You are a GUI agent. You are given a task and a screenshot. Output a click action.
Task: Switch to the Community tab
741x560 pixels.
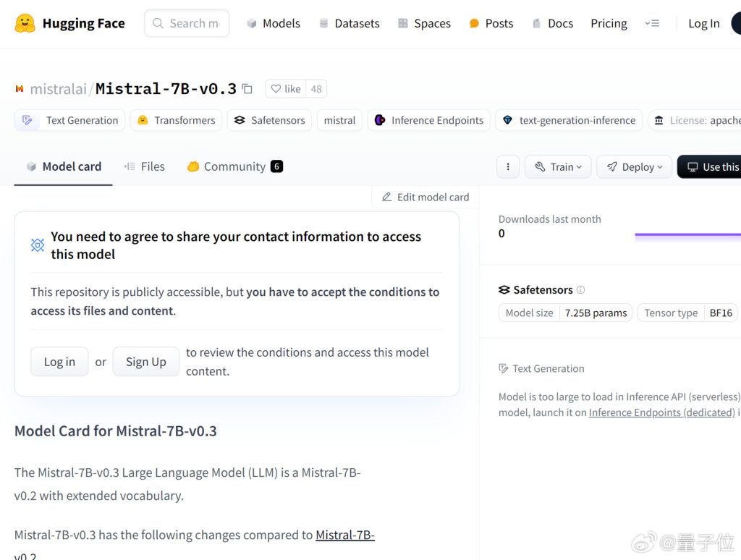coord(235,167)
